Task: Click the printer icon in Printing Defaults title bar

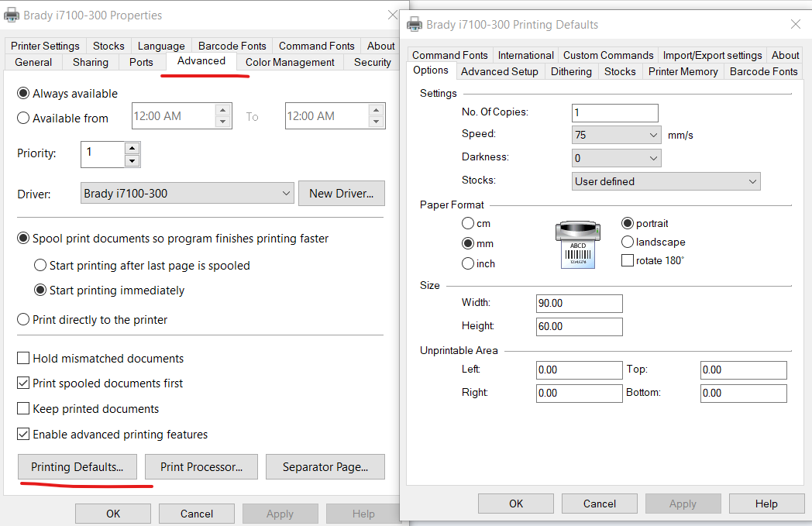Action: click(415, 24)
